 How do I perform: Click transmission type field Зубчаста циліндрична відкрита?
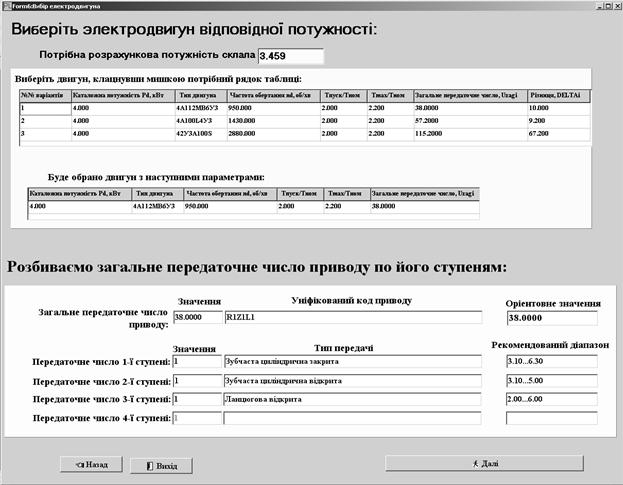pos(353,381)
